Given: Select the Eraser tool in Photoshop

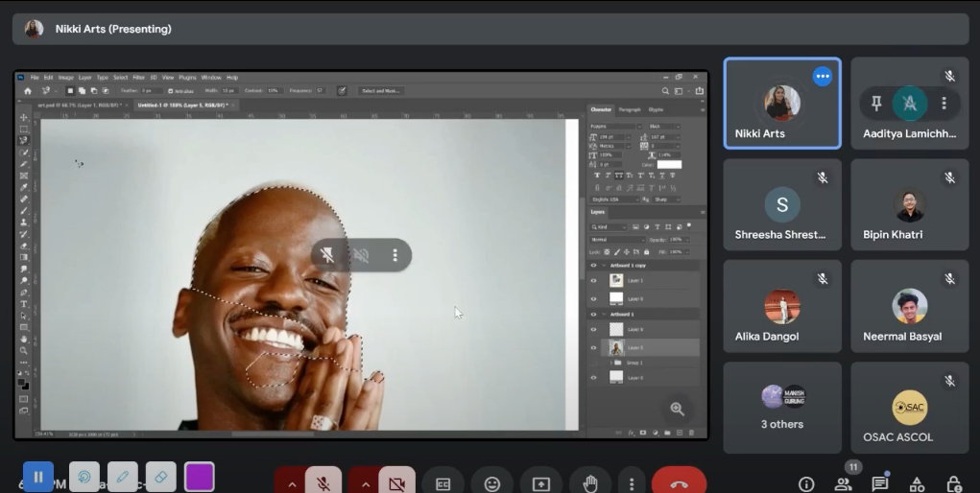Looking at the screenshot, I should point(24,246).
